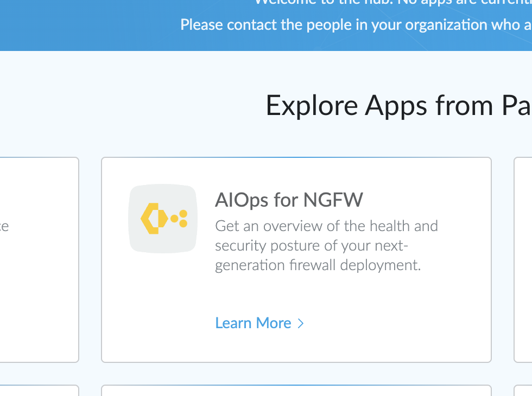Click the AIOps for NGFW card title
Image resolution: width=532 pixels, height=396 pixels.
289,200
